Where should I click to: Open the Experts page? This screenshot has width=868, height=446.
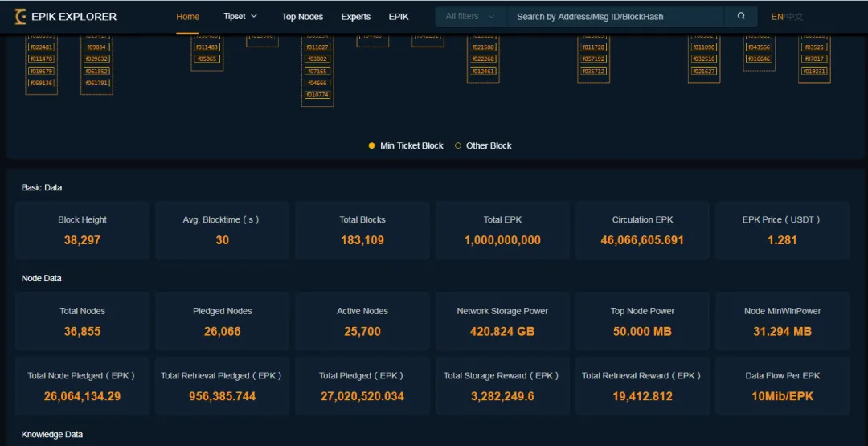[x=356, y=17]
